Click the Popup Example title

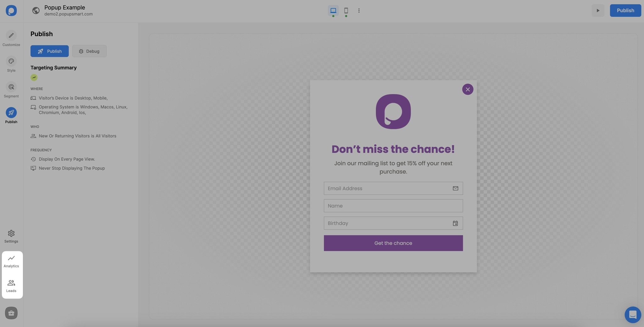tap(65, 7)
